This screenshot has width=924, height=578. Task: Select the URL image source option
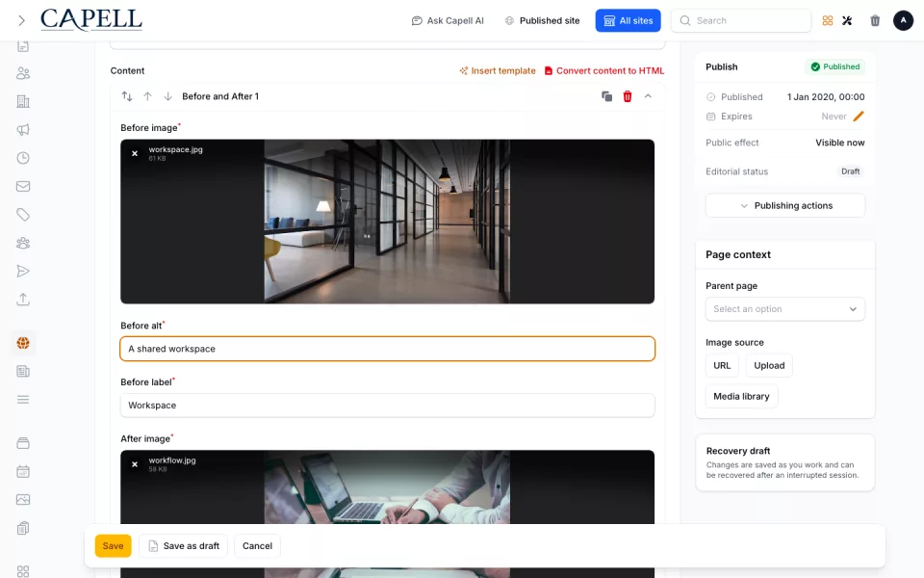[722, 366]
